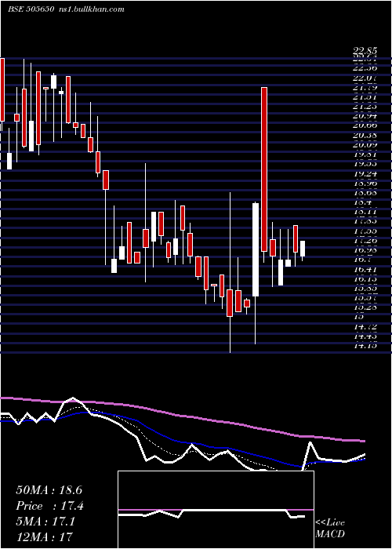Screen dimensions: 392x549
Task: Click the 16.7 price axis label
Action: click(362, 260)
